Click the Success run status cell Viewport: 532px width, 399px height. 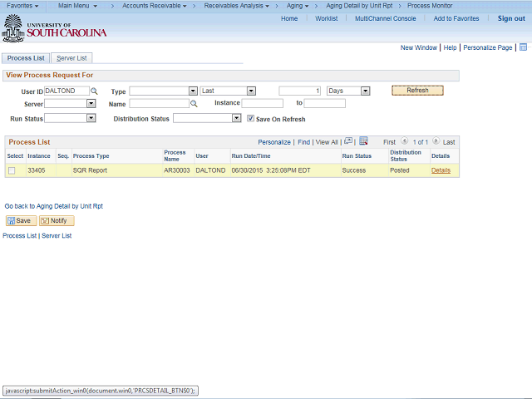point(354,170)
